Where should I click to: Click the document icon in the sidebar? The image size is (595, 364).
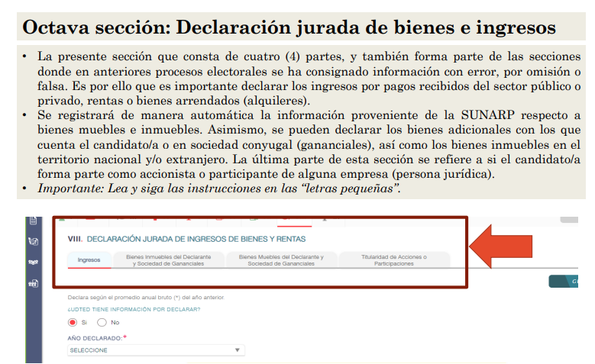coord(33,221)
